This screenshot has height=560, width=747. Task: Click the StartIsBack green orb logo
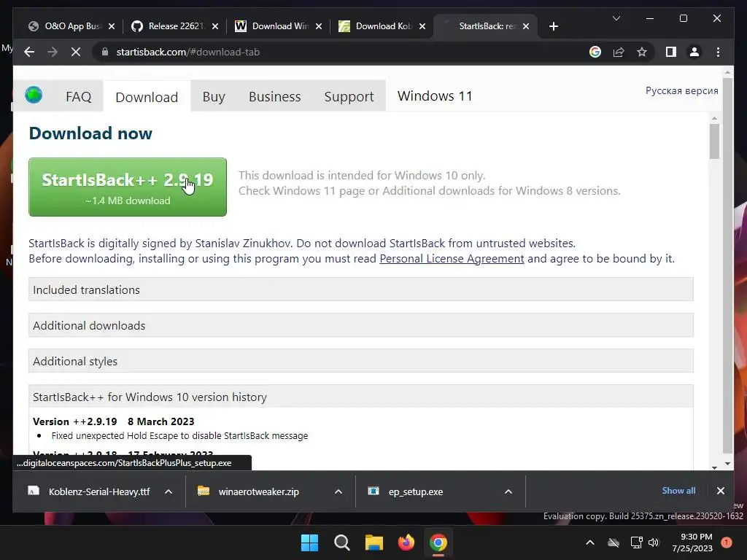[34, 95]
